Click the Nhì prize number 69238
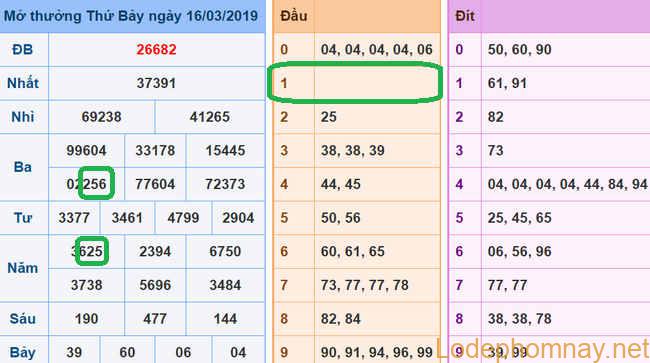 102,117
